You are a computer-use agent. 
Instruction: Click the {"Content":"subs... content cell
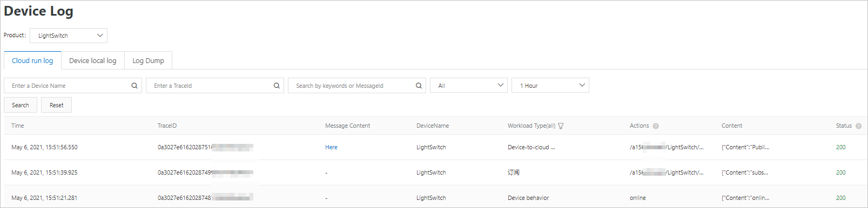click(x=745, y=172)
